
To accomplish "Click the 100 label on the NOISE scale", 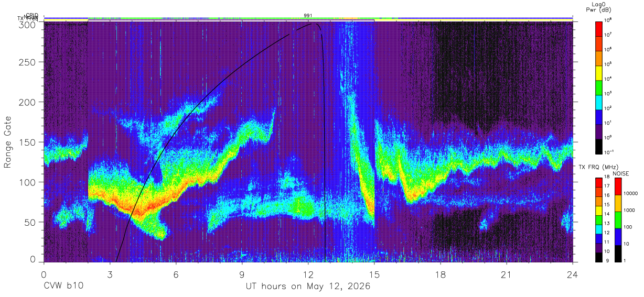I will coord(628,227).
